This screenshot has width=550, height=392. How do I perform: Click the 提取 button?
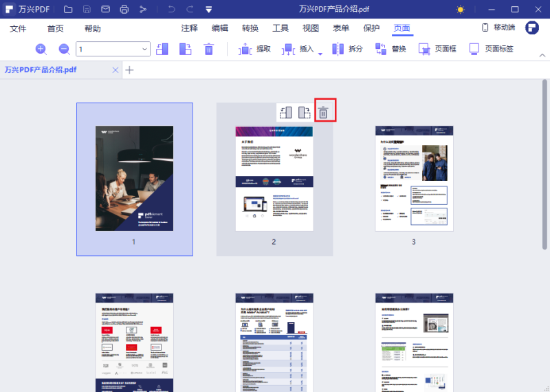(254, 49)
